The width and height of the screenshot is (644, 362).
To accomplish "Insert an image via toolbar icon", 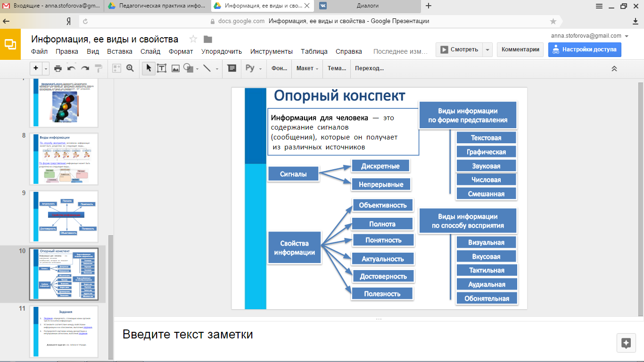I will click(x=175, y=68).
